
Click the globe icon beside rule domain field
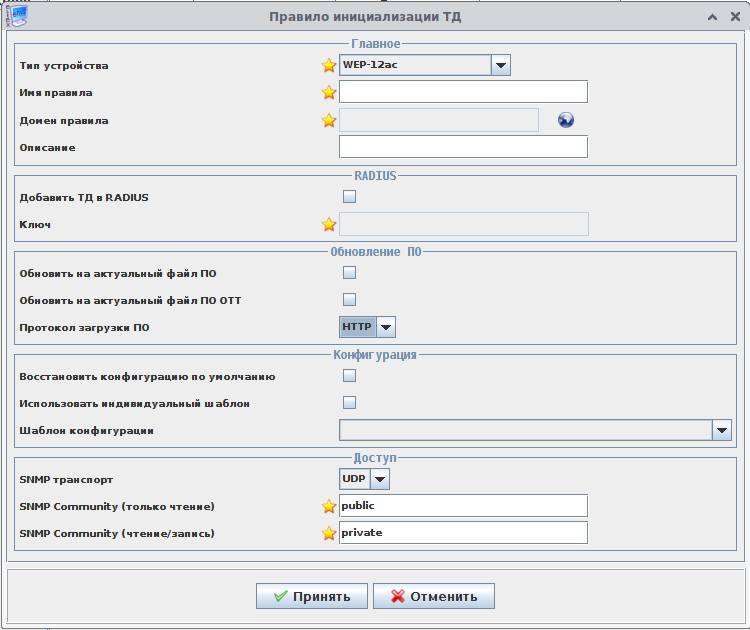(x=566, y=120)
